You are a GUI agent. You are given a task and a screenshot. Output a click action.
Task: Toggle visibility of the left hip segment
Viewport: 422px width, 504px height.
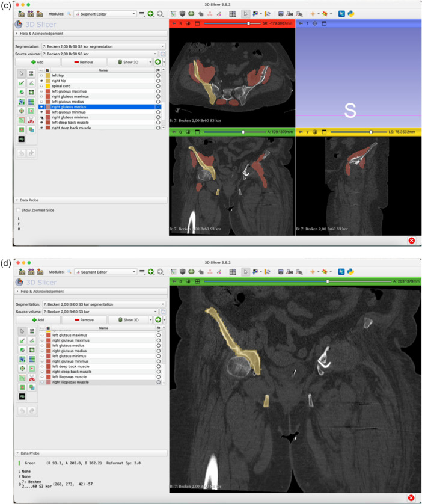[x=41, y=75]
